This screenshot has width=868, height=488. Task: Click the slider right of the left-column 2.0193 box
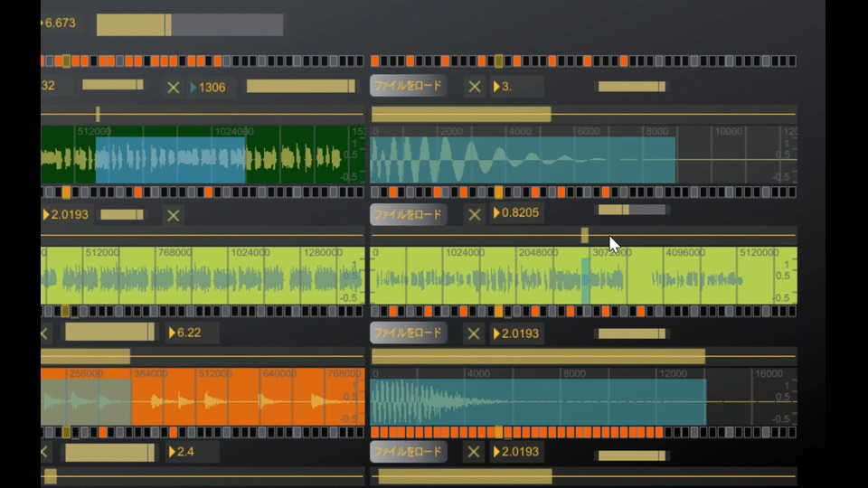pyautogui.click(x=122, y=215)
